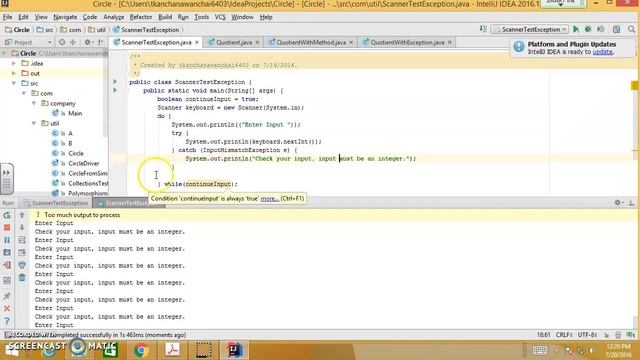Click highlighted continueInput in while condition
This screenshot has height=360, width=640.
[208, 184]
